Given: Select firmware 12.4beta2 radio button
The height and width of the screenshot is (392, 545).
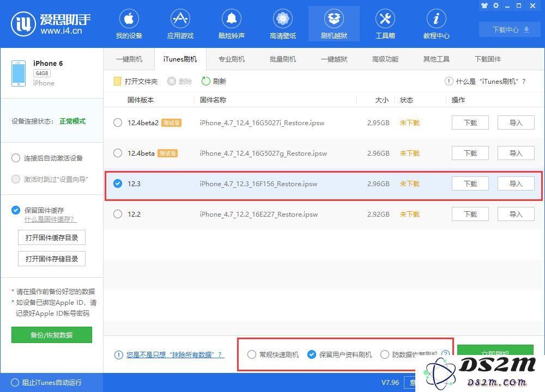Looking at the screenshot, I should pyautogui.click(x=118, y=122).
